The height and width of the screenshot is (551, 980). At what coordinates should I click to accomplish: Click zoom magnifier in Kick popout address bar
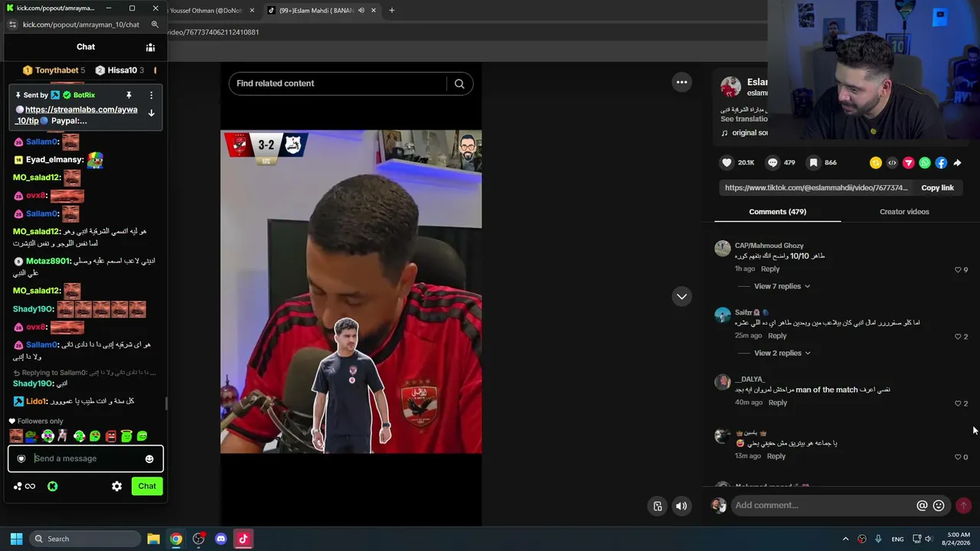155,24
